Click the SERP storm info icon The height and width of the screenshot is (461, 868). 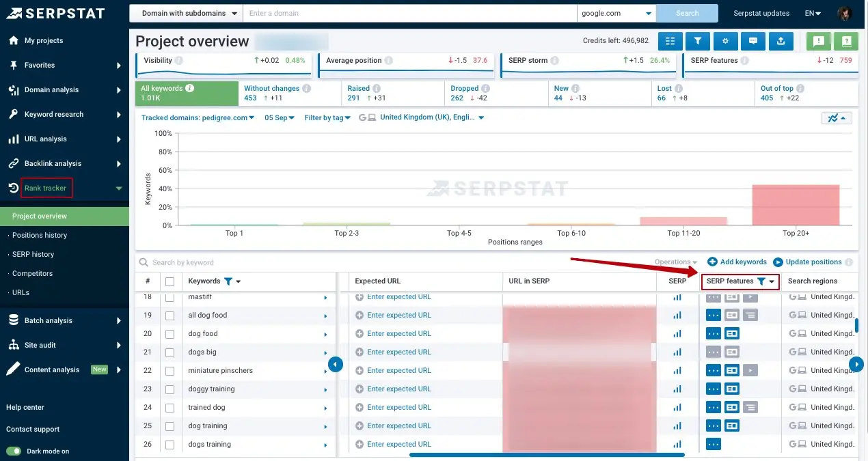coord(556,61)
